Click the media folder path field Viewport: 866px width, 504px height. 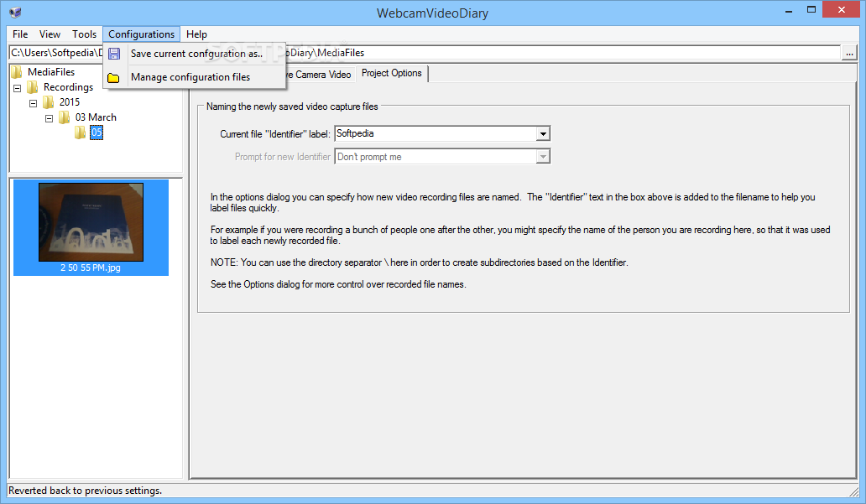pyautogui.click(x=424, y=53)
